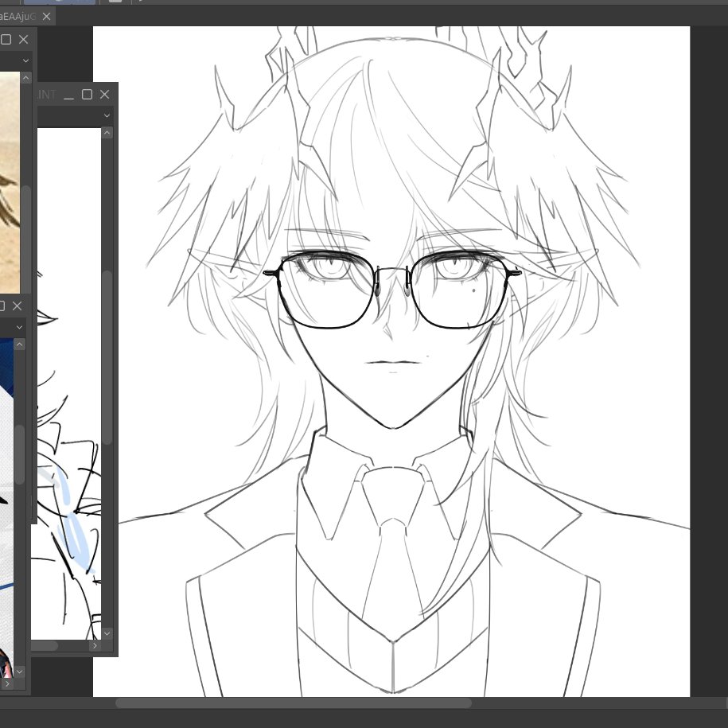This screenshot has height=728, width=728.
Task: Close the aEAAjuG document tab
Action: (x=46, y=17)
